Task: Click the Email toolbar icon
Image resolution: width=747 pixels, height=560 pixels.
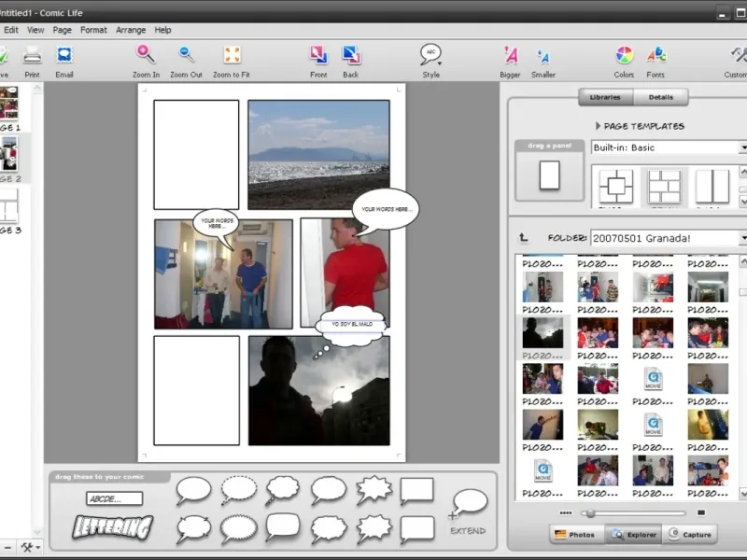Action: click(x=64, y=55)
